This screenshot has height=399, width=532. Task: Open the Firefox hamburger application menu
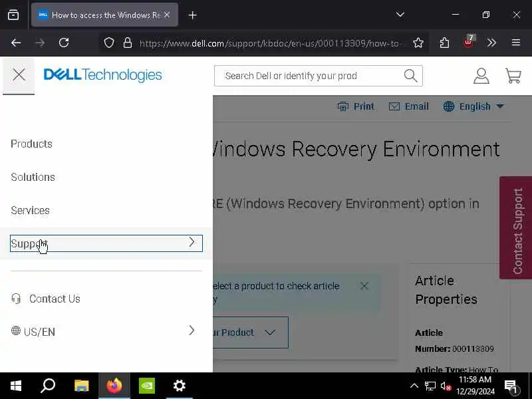tap(516, 43)
